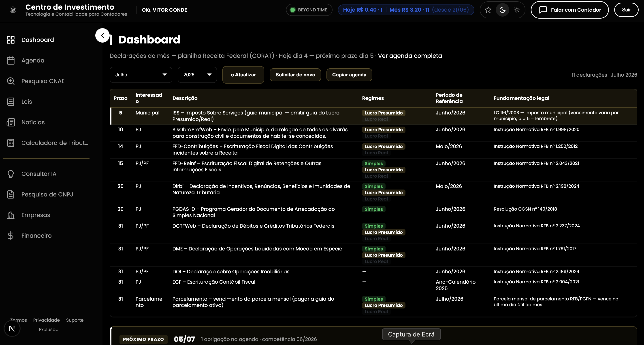This screenshot has width=644, height=345.
Task: Open the Suporte footer link
Action: tap(75, 320)
